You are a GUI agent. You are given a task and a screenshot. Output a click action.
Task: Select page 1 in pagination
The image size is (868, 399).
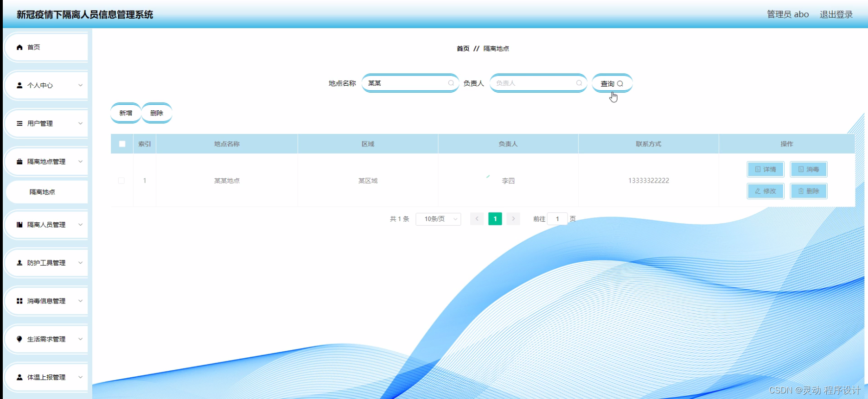tap(495, 219)
